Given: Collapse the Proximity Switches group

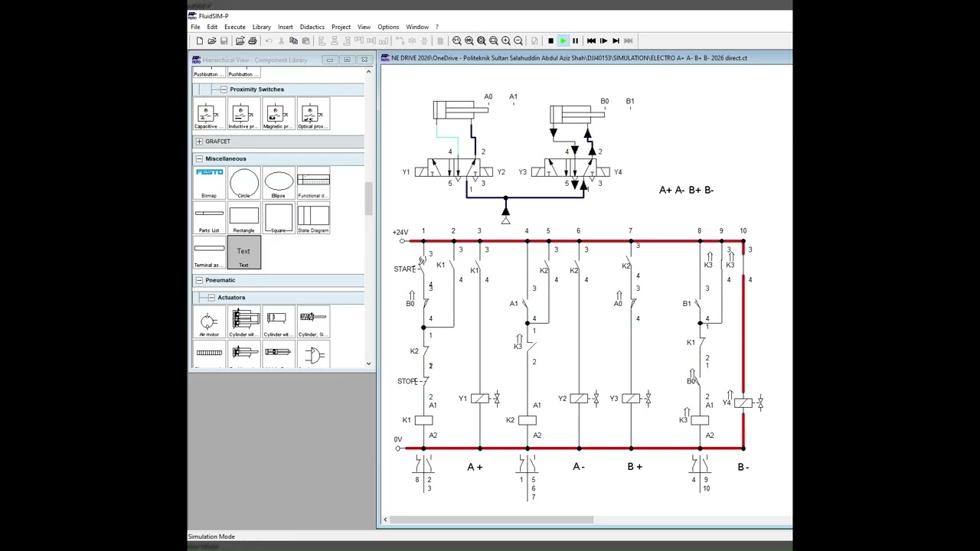Looking at the screenshot, I should tap(224, 90).
